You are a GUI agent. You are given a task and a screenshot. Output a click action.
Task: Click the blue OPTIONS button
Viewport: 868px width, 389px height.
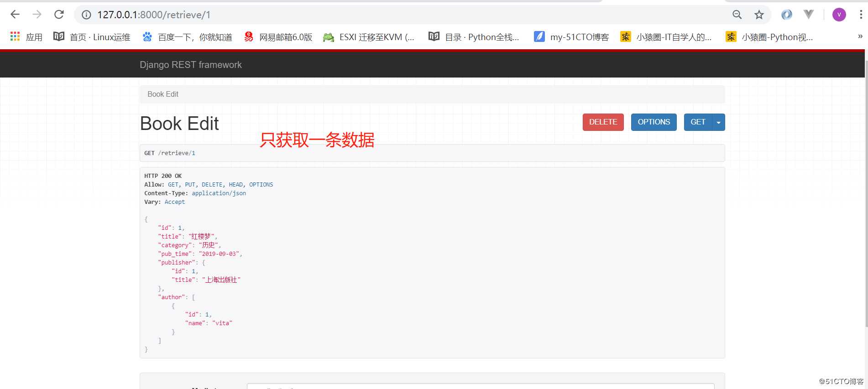(x=654, y=122)
